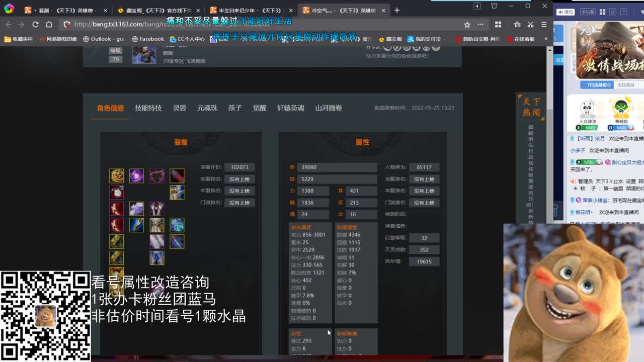Click the clothes-hanger skin icon near window controls

pos(495,6)
